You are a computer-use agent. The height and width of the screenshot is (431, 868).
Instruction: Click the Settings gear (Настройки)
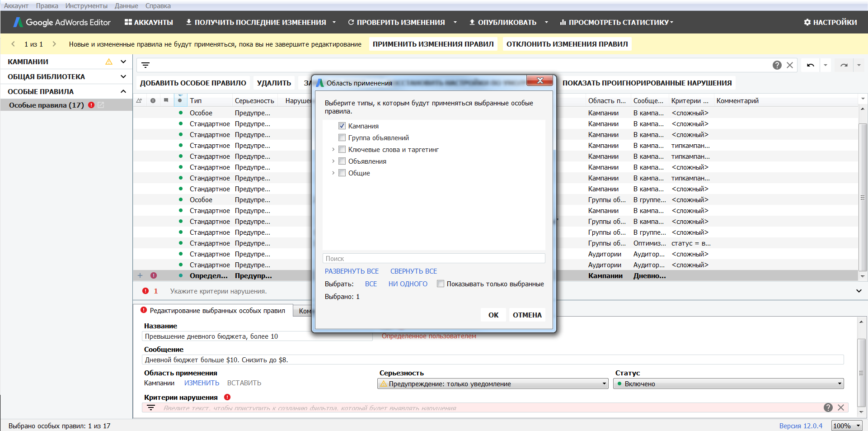pyautogui.click(x=830, y=22)
